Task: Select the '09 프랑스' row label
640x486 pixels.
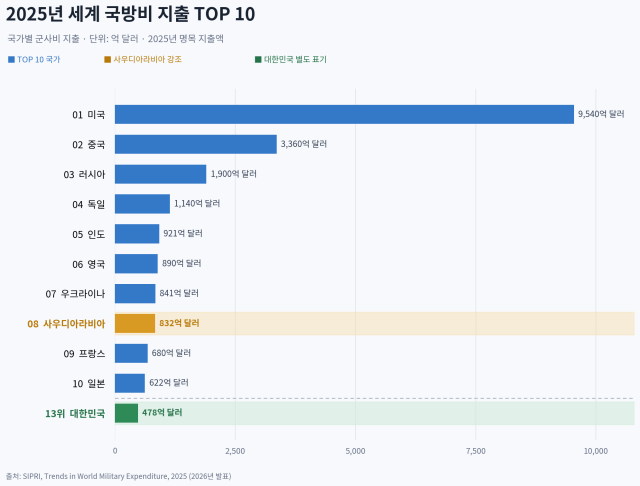Action: (84, 353)
